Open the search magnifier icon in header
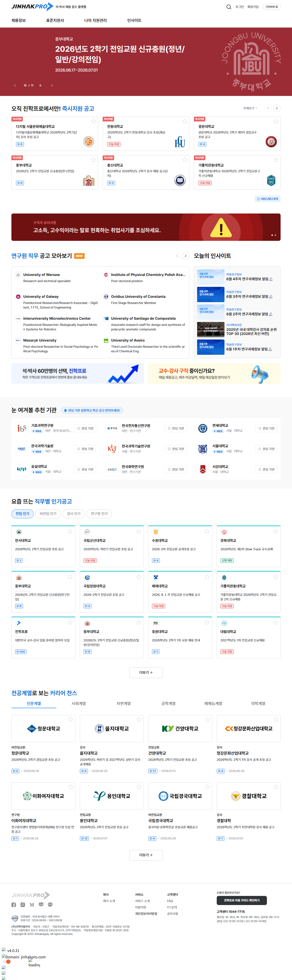 click(x=229, y=7)
